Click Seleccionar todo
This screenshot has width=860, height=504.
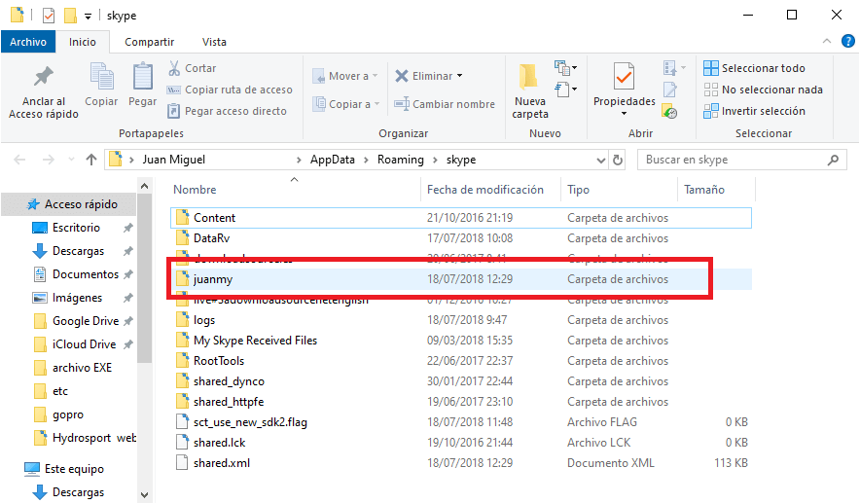754,68
